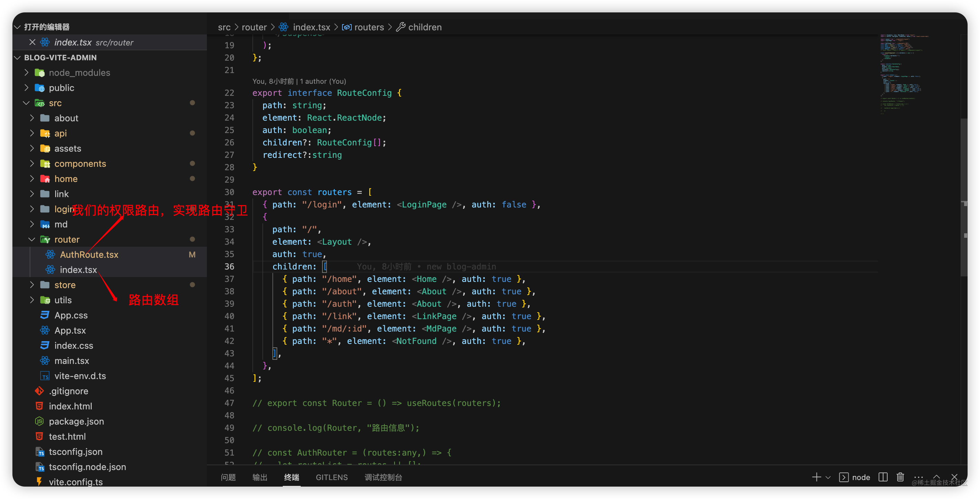
Task: Open .gitignore via its git icon
Action: (x=39, y=390)
